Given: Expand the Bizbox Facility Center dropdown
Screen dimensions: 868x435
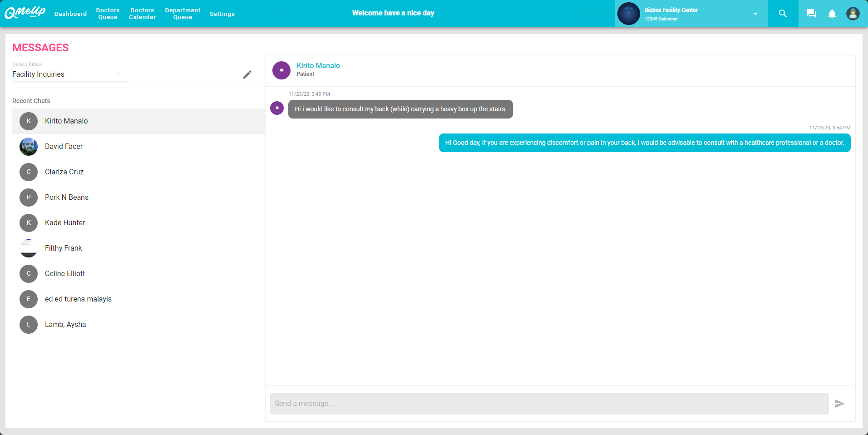Looking at the screenshot, I should click(755, 14).
